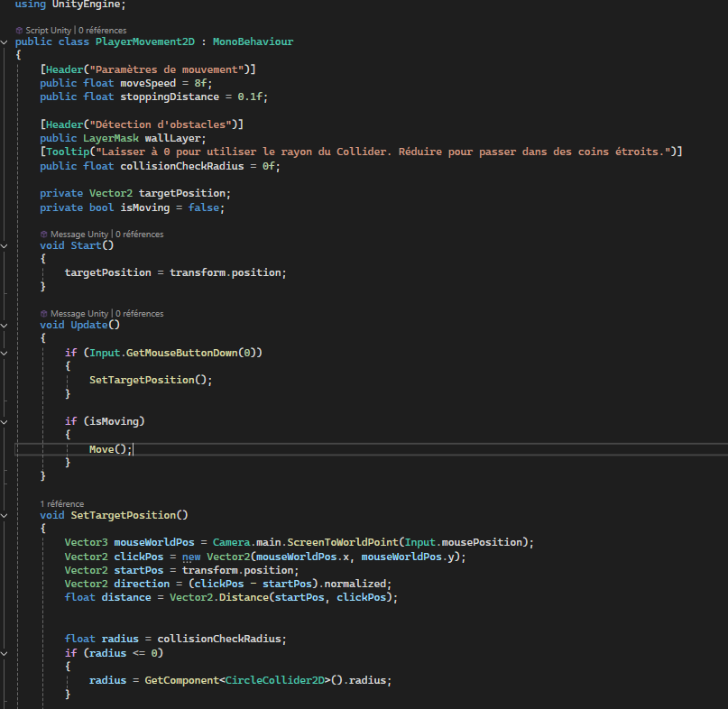Click the 'LayerMask' type

point(111,138)
